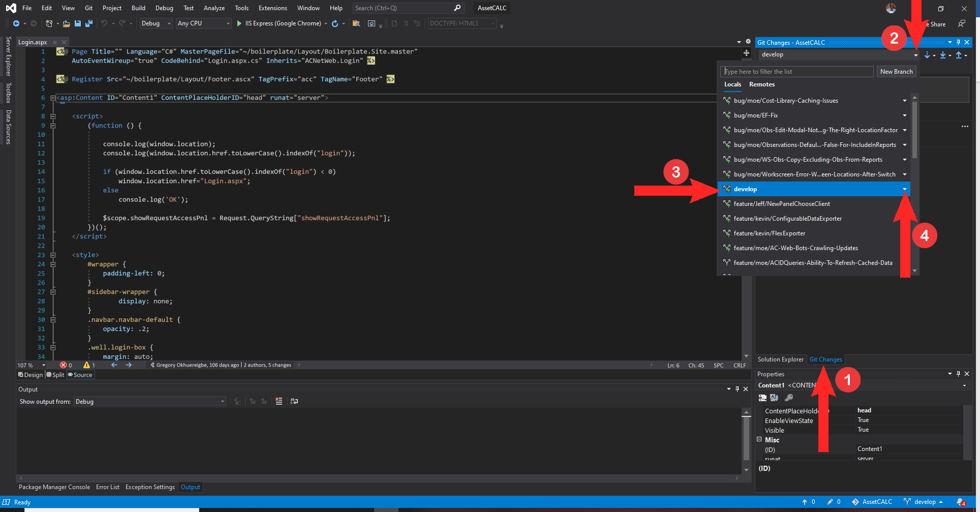980x512 pixels.
Task: Open notifications bell in the status bar
Action: click(961, 502)
